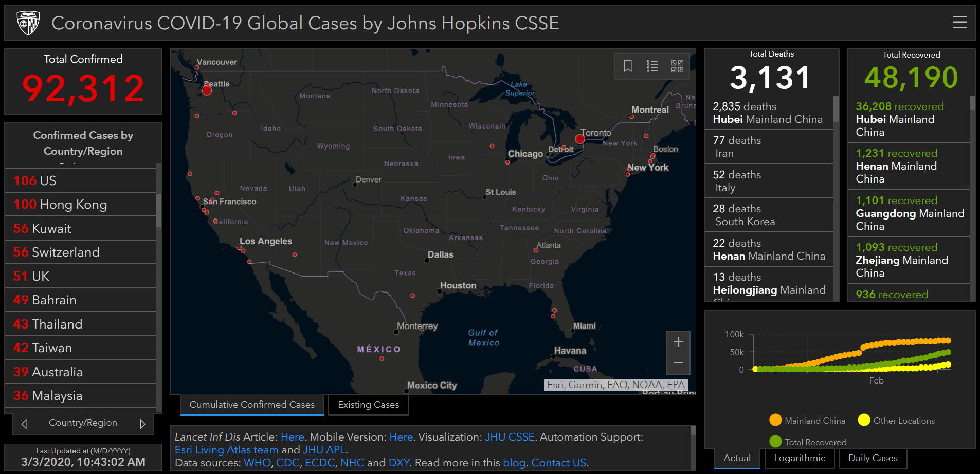This screenshot has height=474, width=980.
Task: Open the DXY data source link
Action: point(399,463)
